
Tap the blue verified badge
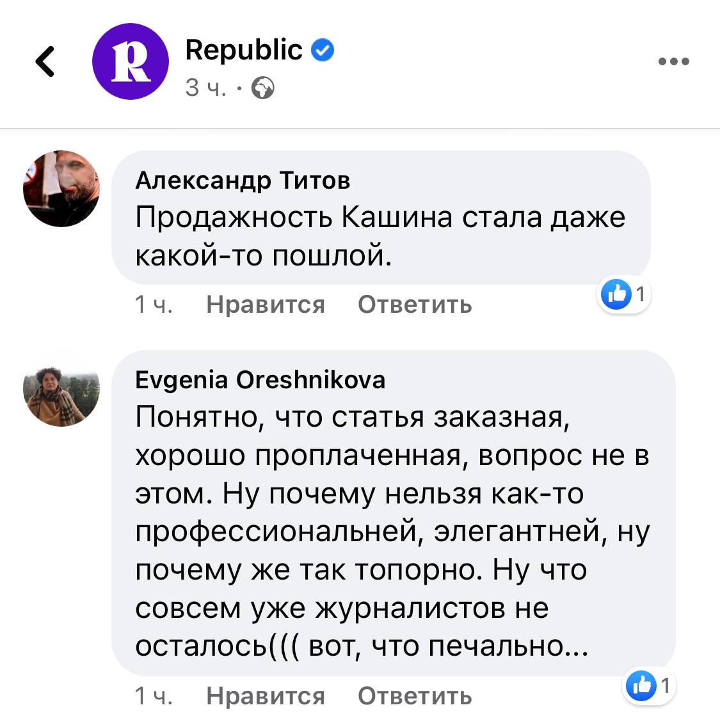(x=323, y=50)
